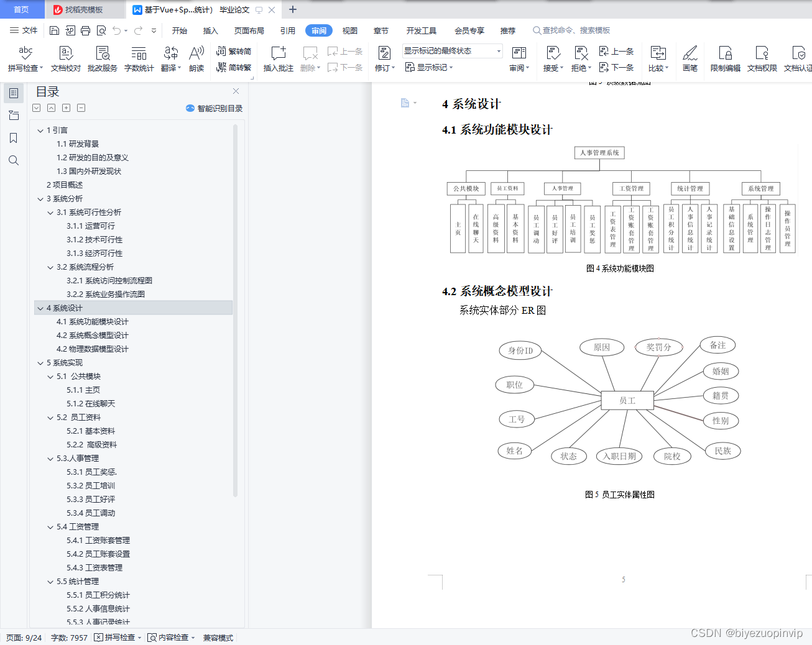The height and width of the screenshot is (645, 812).
Task: Close the 目录 outline panel
Action: (x=236, y=91)
